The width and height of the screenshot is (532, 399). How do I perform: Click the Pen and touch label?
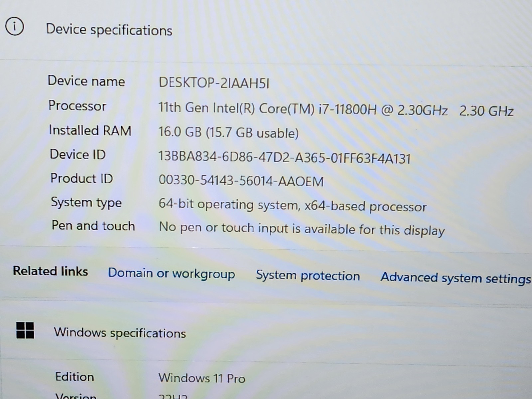(x=93, y=226)
